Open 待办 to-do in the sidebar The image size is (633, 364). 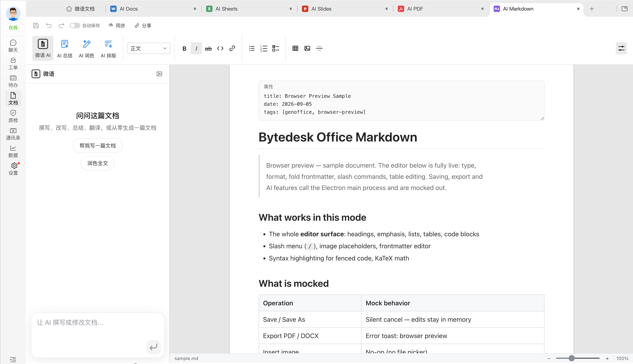tap(13, 81)
